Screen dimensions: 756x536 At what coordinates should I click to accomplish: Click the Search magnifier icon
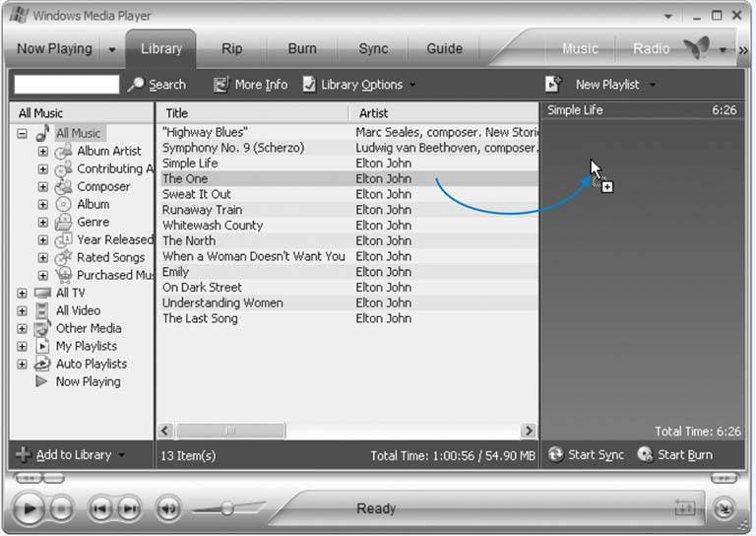tap(136, 85)
